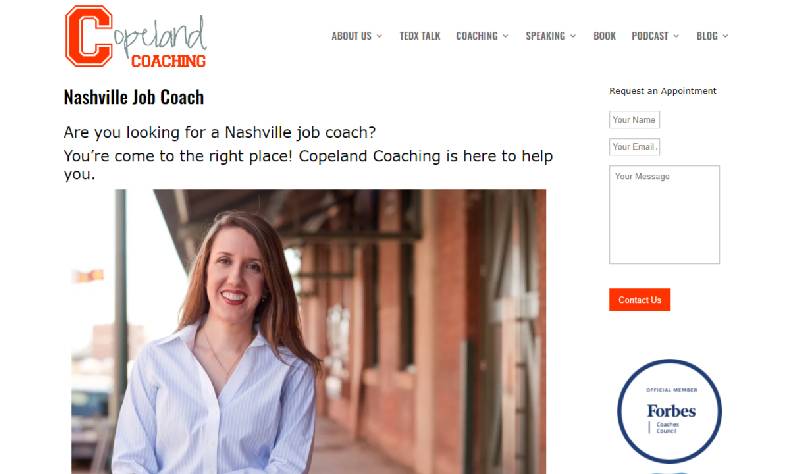
Task: Open the Podcast dropdown chevron
Action: click(676, 36)
